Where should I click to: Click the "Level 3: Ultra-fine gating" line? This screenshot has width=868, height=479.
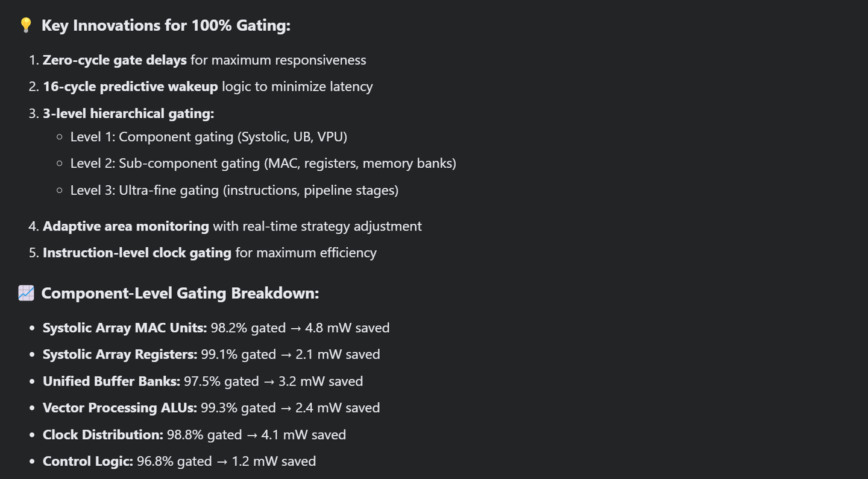[x=234, y=190]
